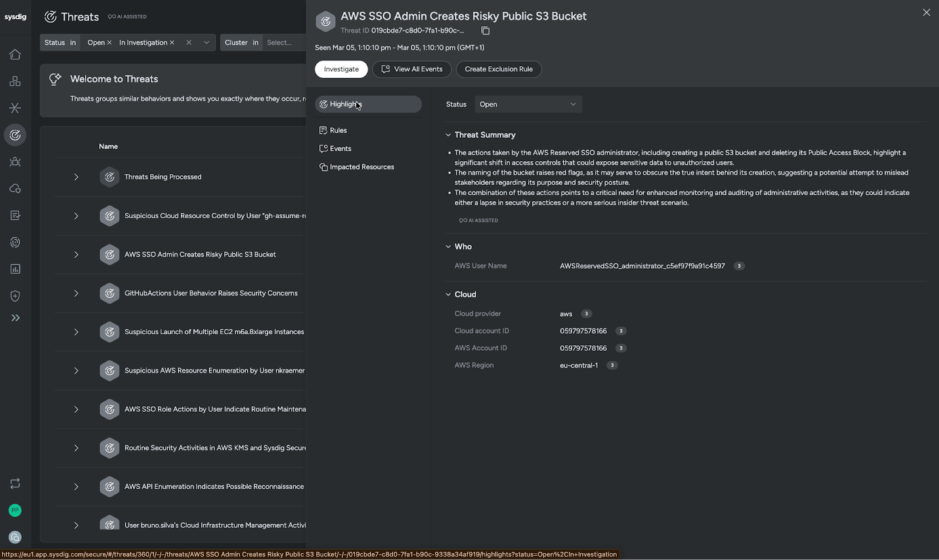The image size is (939, 560).
Task: Click Cloud account ID value 059797578166
Action: (583, 331)
